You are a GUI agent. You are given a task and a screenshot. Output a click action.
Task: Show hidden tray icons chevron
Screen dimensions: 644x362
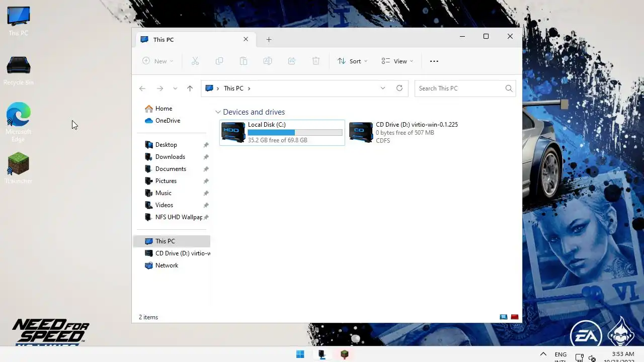543,354
